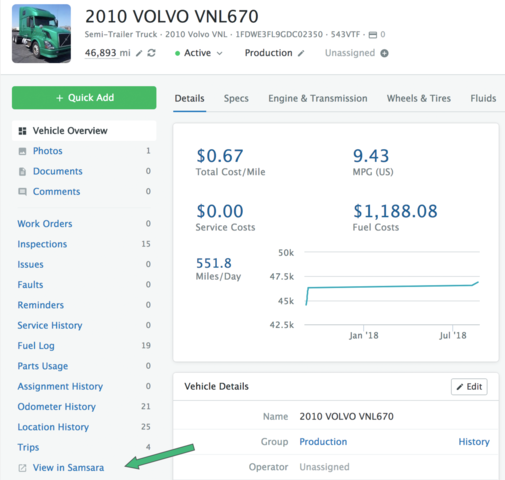Open the Inspections link
505x480 pixels.
click(42, 244)
